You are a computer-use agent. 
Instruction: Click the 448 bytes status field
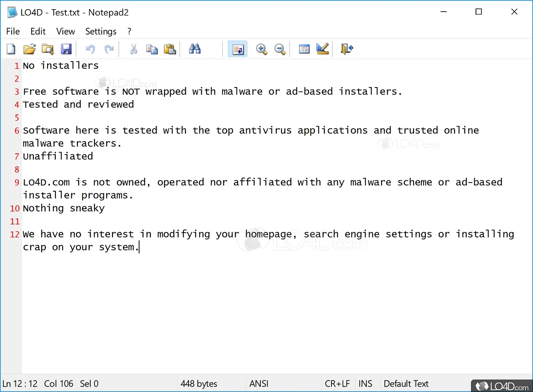[x=199, y=384]
